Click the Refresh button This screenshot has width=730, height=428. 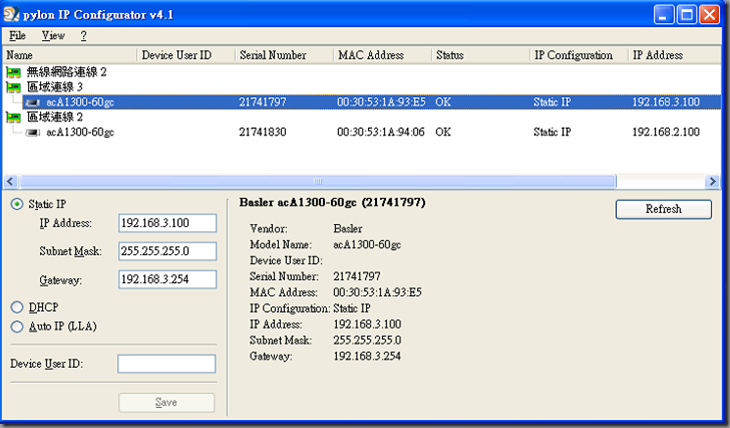(663, 209)
